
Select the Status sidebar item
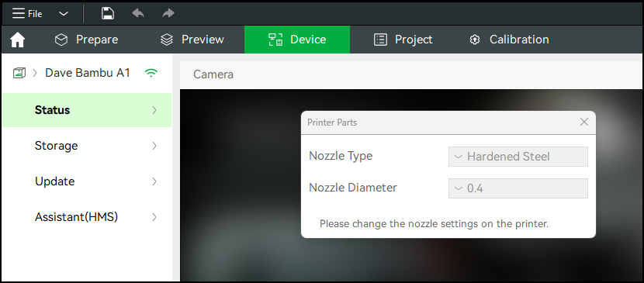click(x=87, y=110)
